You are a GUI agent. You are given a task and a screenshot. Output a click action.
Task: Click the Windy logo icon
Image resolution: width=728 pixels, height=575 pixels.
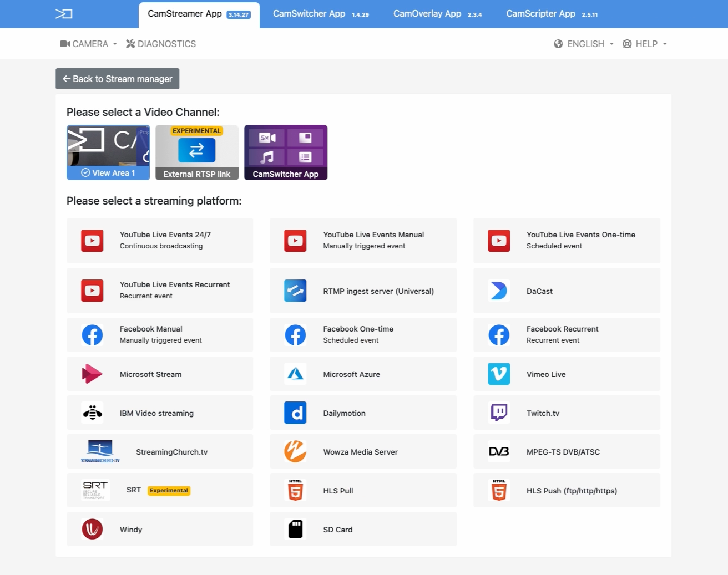pyautogui.click(x=92, y=529)
